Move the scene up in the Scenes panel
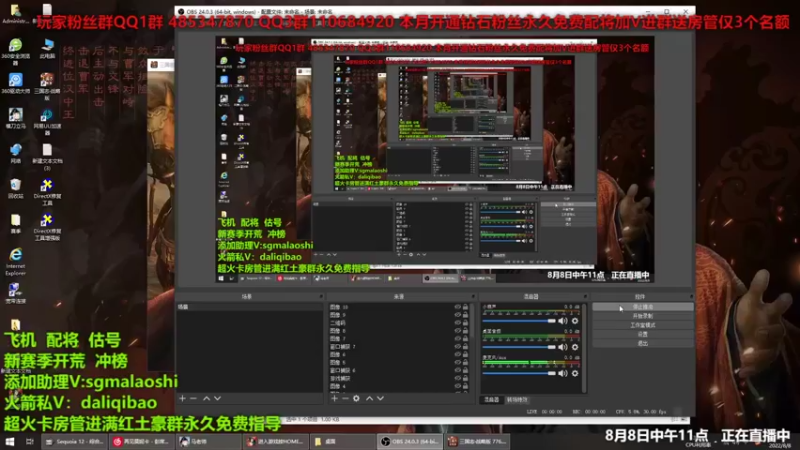Viewport: 800px width, 450px height. (207, 398)
